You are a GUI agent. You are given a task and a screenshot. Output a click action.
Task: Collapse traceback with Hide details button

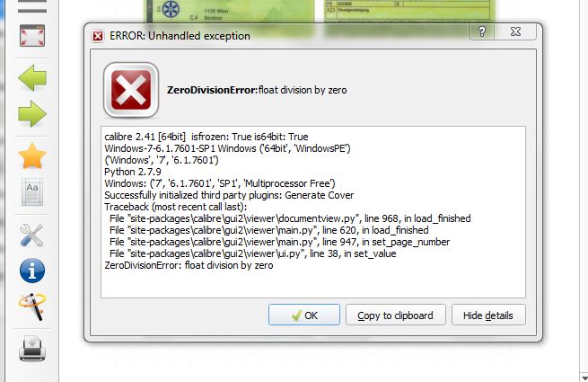488,315
